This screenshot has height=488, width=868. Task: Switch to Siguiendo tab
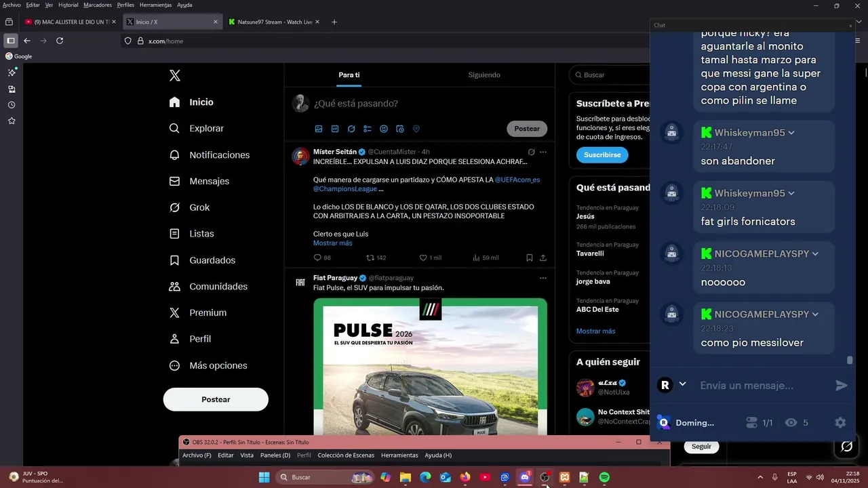(x=484, y=75)
